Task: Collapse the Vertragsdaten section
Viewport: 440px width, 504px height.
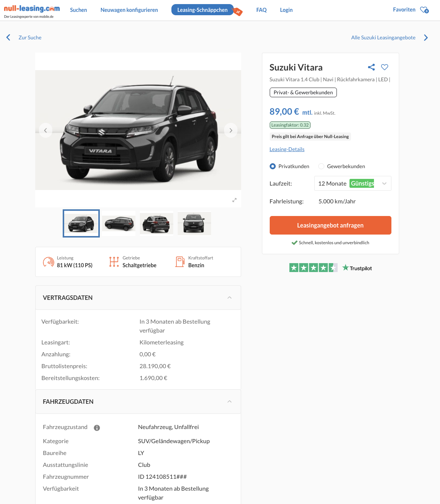Action: (x=230, y=298)
